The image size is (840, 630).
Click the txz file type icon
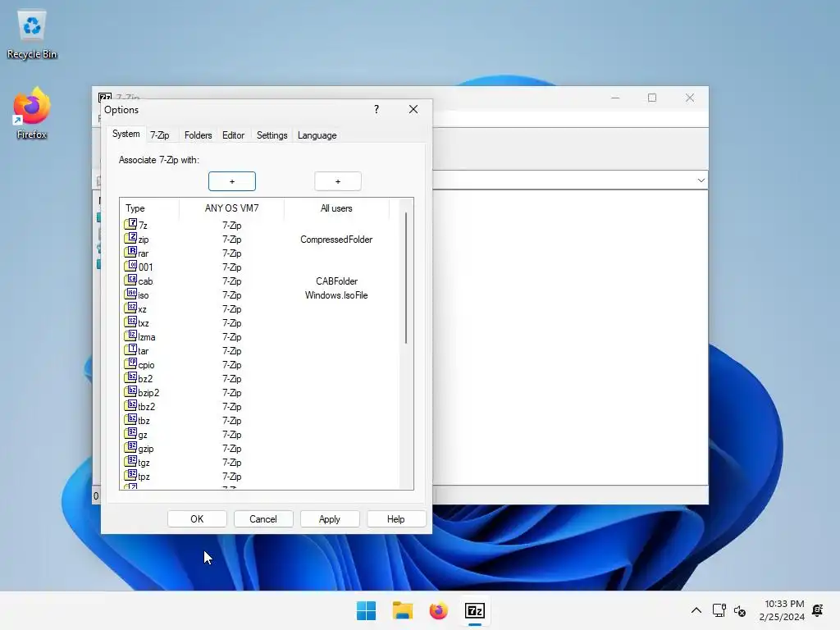(130, 322)
